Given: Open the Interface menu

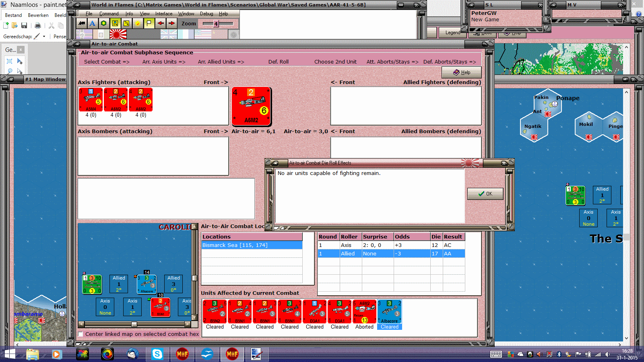Looking at the screenshot, I should 164,14.
